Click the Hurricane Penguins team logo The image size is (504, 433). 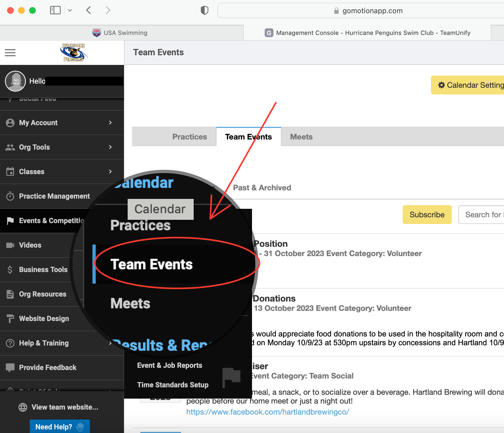(73, 53)
